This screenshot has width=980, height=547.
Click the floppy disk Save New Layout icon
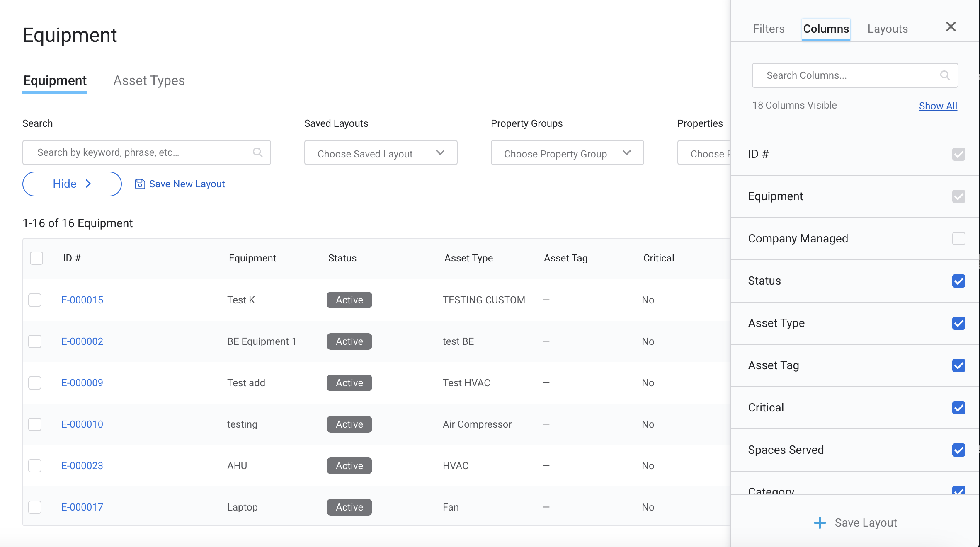pos(140,184)
